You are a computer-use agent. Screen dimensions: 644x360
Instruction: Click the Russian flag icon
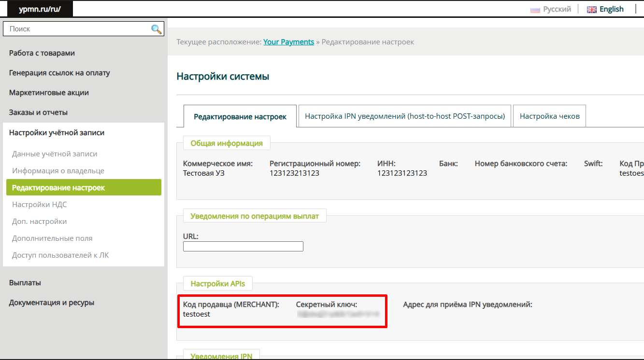tap(535, 10)
